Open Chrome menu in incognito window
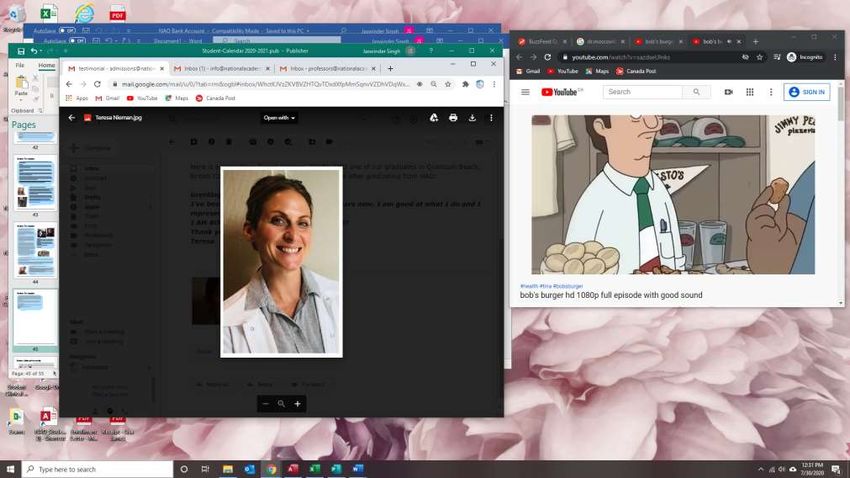850x478 pixels. point(835,57)
